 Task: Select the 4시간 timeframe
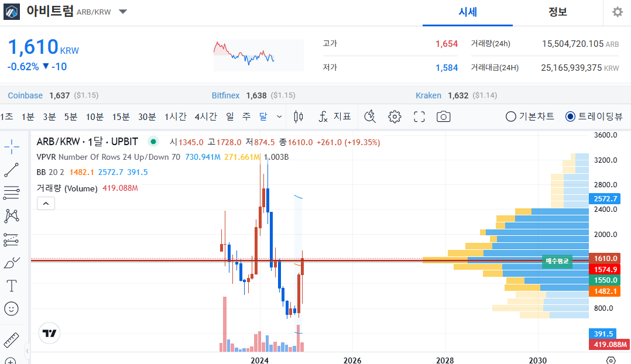pos(205,116)
